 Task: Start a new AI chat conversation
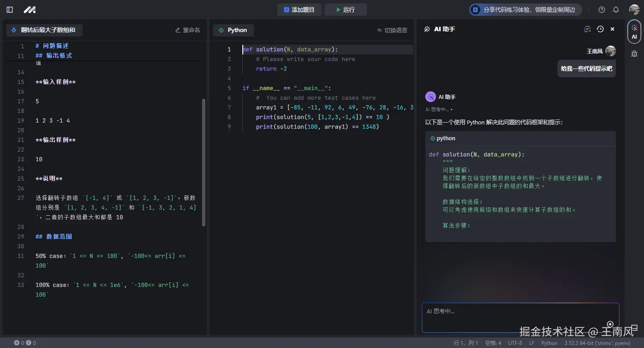coord(587,29)
